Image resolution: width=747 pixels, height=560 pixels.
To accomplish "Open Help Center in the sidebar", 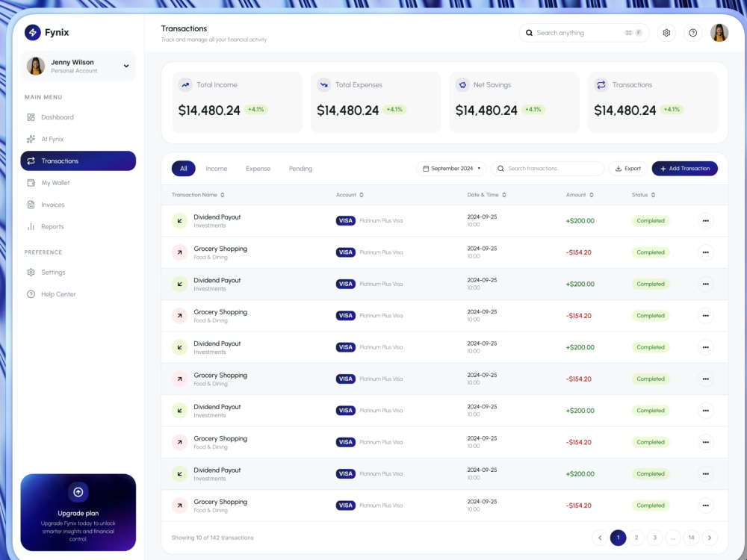I will (x=78, y=294).
